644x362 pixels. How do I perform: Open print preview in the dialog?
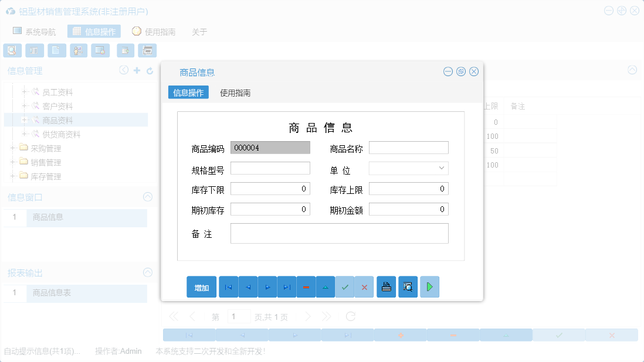click(x=408, y=287)
